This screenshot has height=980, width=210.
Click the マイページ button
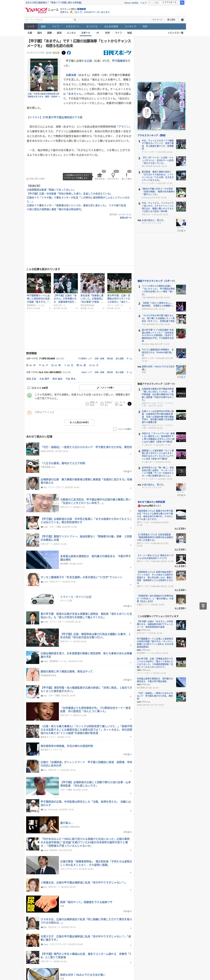tap(157, 20)
